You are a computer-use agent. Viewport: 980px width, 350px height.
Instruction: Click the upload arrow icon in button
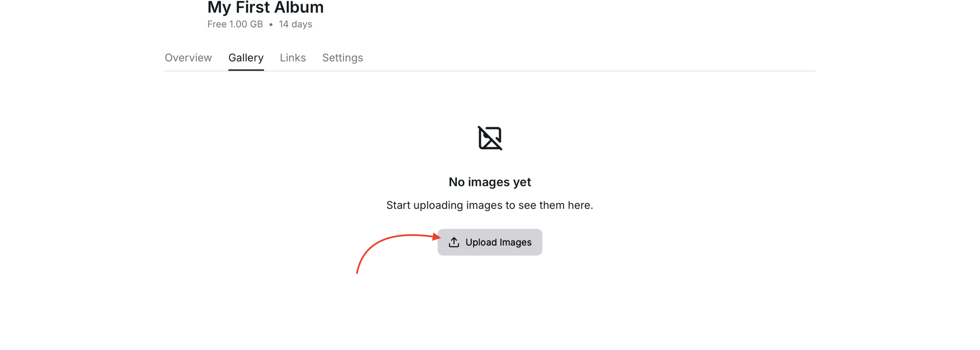tap(454, 242)
